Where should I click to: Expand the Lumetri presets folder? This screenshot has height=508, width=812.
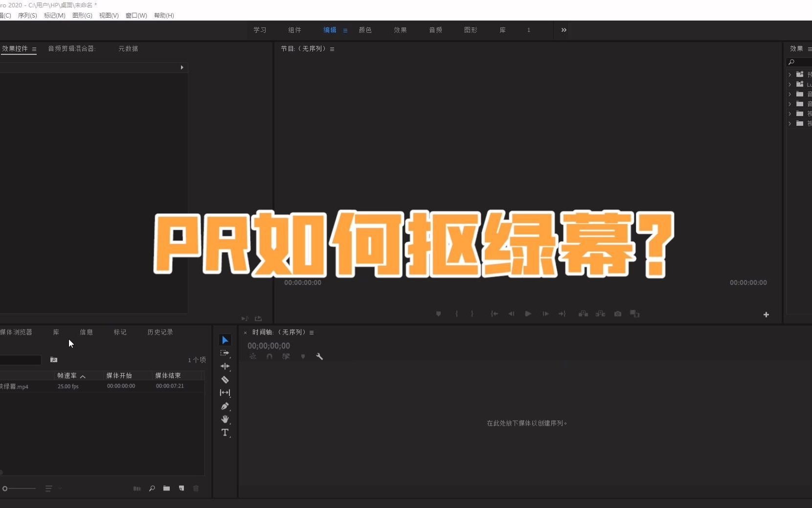(x=789, y=84)
